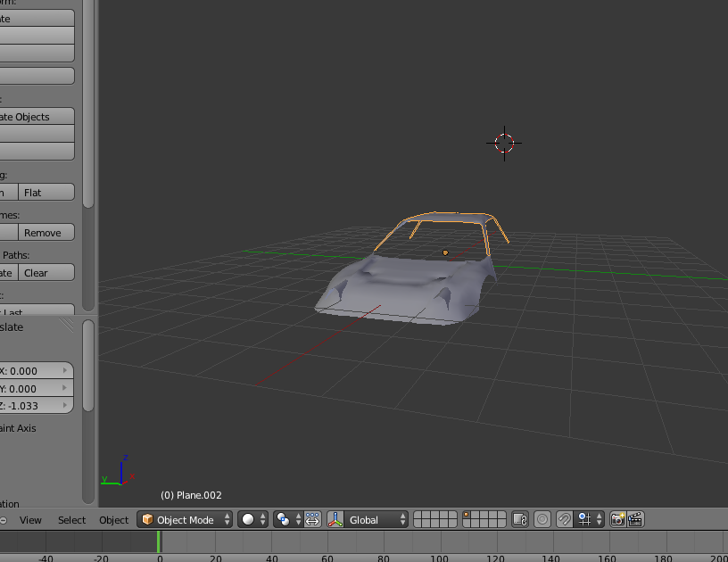The width and height of the screenshot is (728, 562).
Task: Click the lock camera to layers icon
Action: 520,519
